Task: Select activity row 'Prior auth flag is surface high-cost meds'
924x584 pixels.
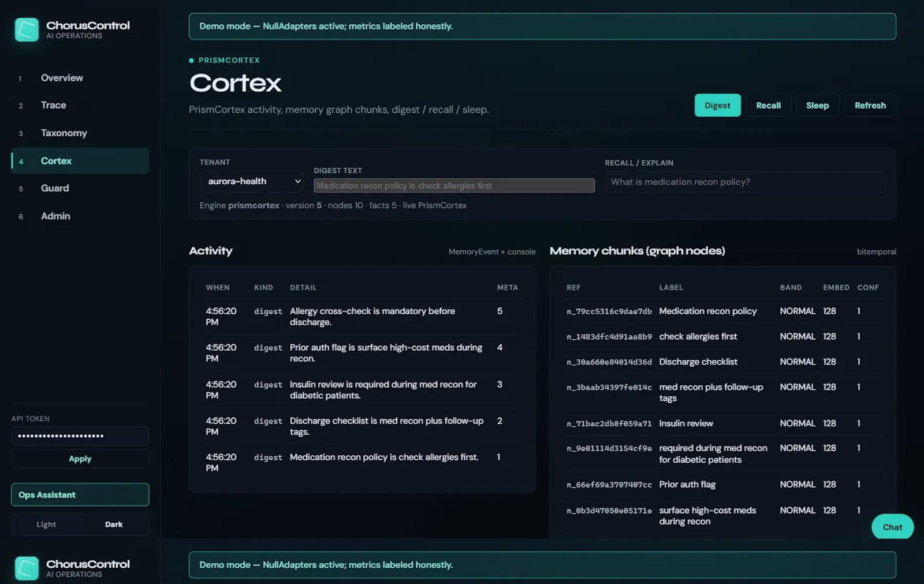Action: (362, 353)
